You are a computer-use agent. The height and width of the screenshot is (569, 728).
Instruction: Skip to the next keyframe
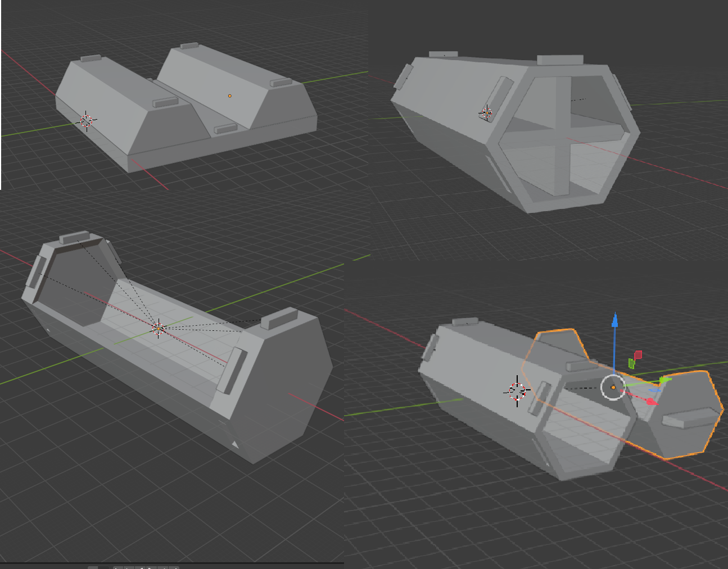162,567
